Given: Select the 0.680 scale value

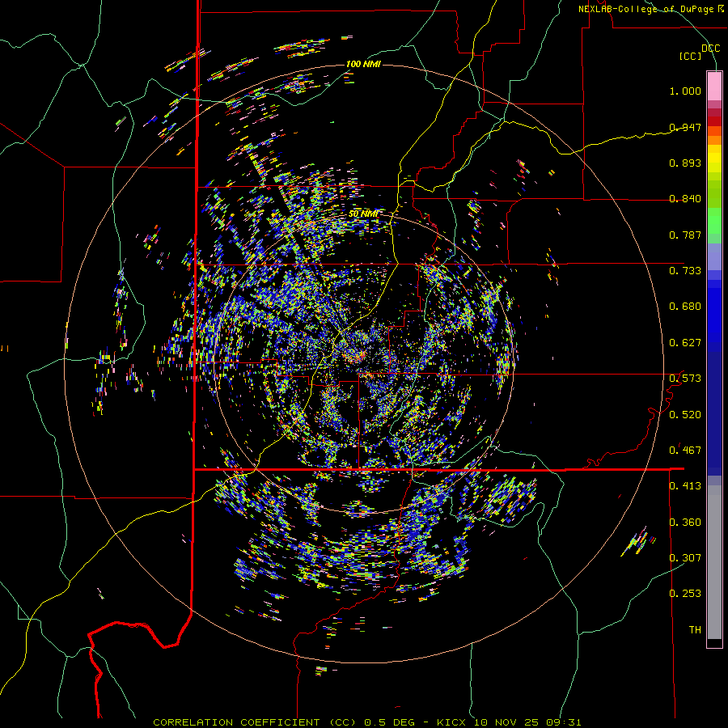Looking at the screenshot, I should point(685,307).
